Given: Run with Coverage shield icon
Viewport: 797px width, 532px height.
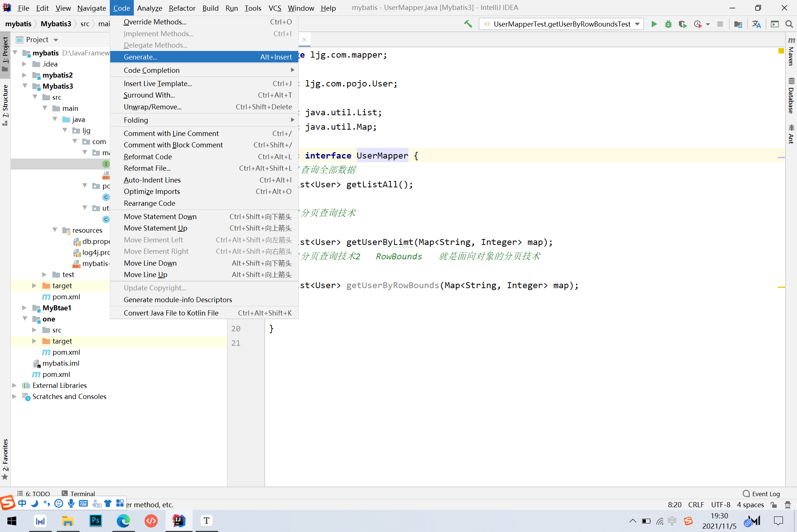Looking at the screenshot, I should tap(682, 24).
